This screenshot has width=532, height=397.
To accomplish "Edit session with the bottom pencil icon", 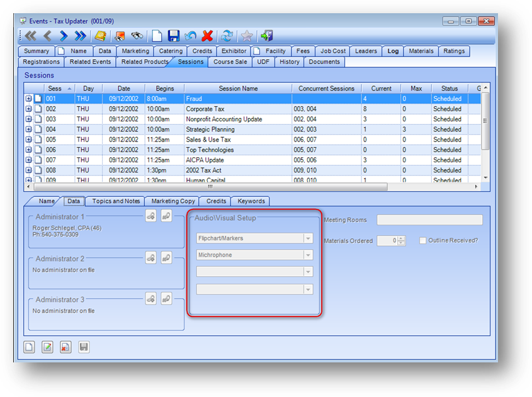I will [47, 347].
